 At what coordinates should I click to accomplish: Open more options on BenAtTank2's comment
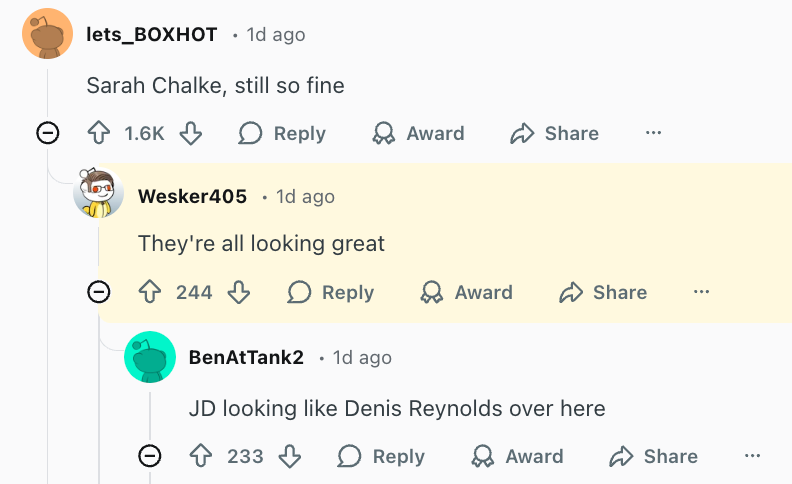752,456
